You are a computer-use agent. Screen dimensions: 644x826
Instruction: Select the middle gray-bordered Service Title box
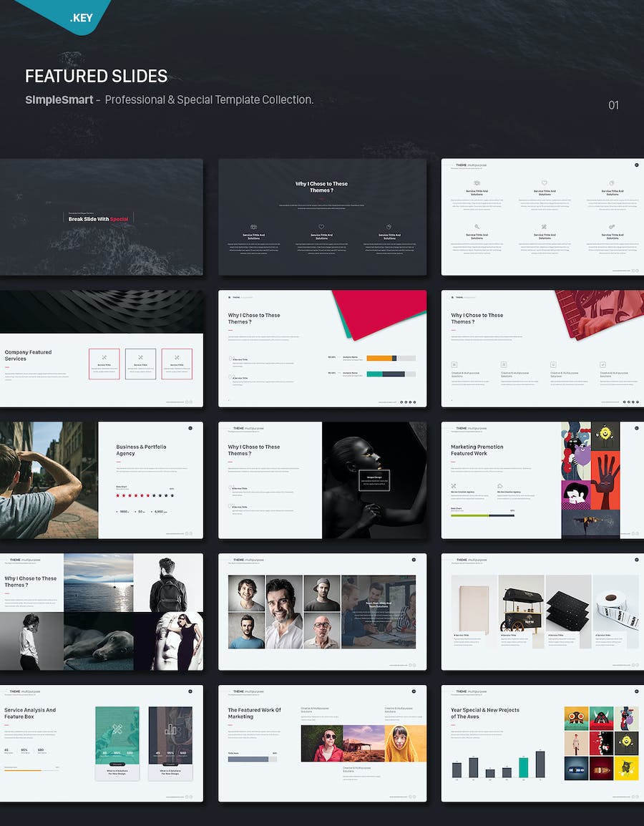[140, 364]
